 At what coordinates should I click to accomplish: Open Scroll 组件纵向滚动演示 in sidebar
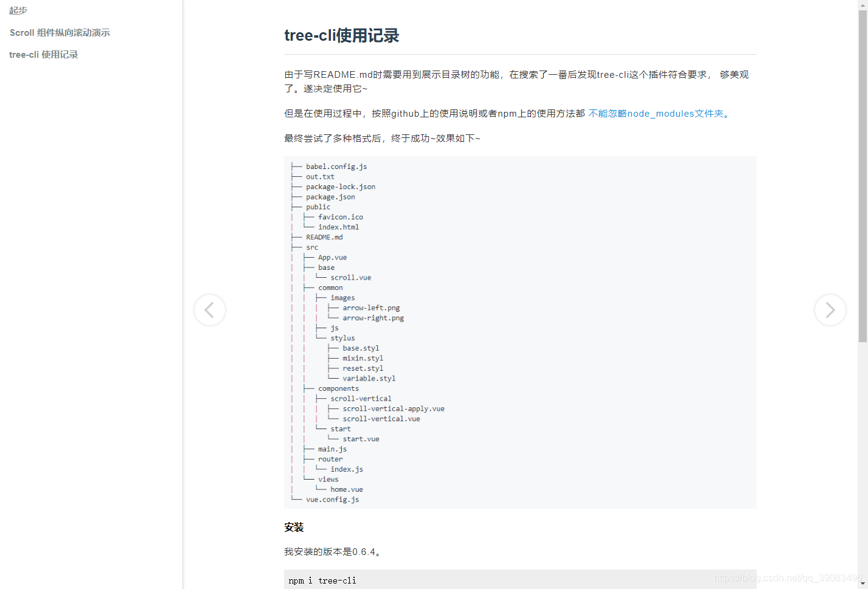coord(60,33)
